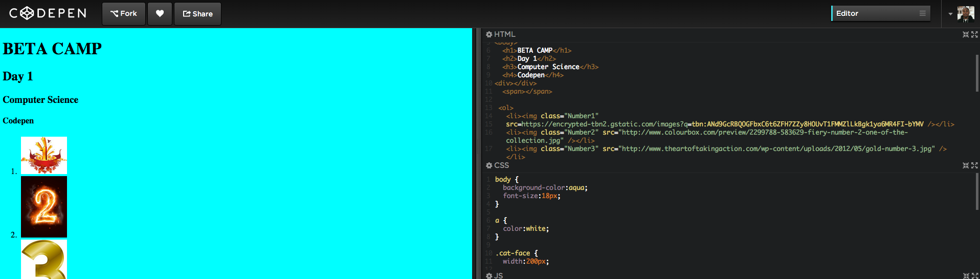
Task: Click the <ol> tag code line
Action: pos(506,108)
